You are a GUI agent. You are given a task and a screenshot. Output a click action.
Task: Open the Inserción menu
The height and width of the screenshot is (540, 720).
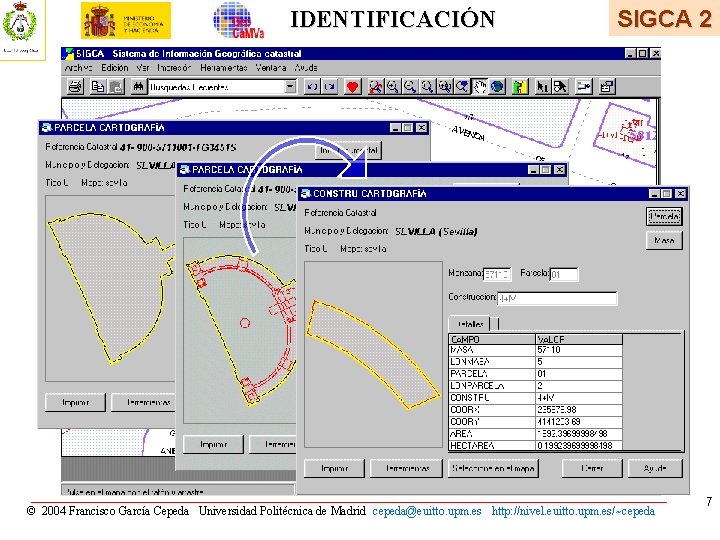(x=174, y=68)
